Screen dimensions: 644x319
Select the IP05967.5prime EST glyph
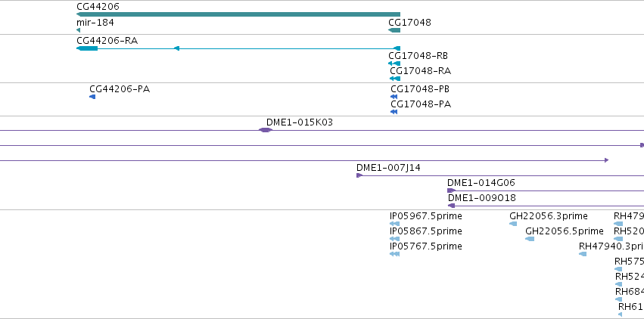[394, 224]
